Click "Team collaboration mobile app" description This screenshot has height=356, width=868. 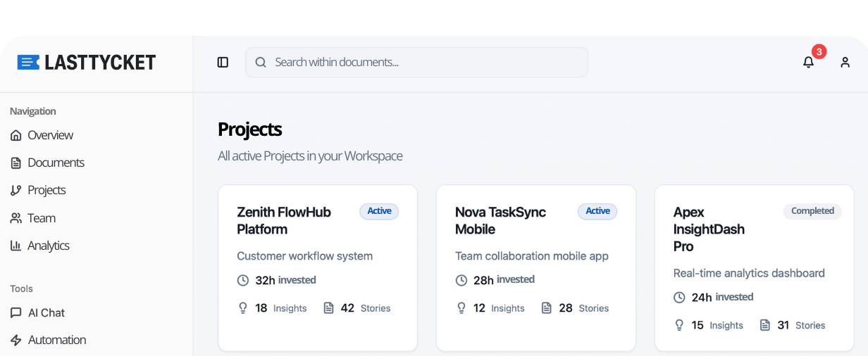point(532,256)
